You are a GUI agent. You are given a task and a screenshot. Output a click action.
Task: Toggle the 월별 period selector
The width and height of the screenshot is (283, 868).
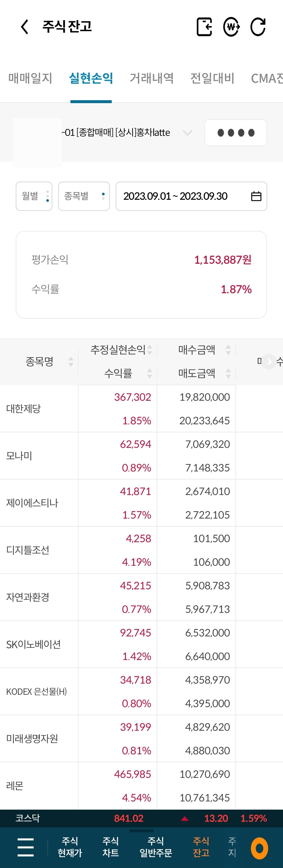pos(34,196)
